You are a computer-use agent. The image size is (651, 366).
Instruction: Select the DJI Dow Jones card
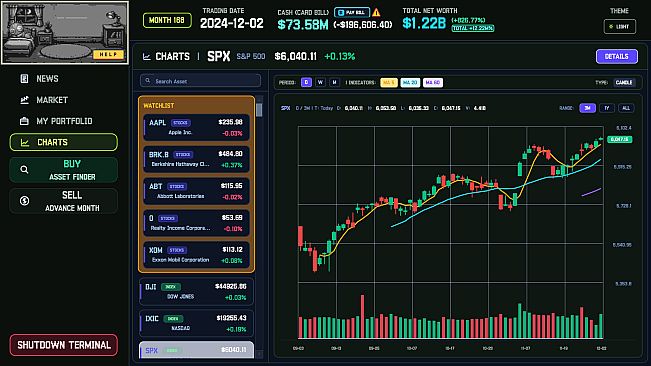tap(196, 292)
